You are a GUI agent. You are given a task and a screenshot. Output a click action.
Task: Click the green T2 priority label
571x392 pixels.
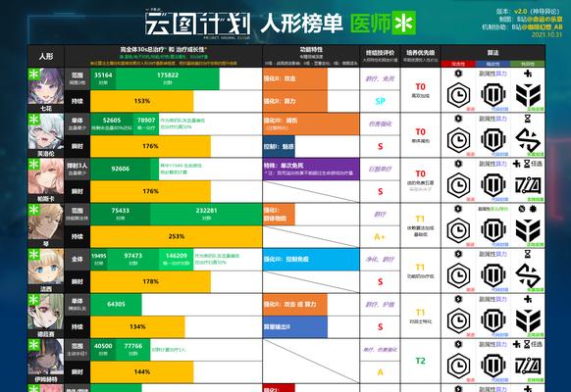pos(420,361)
